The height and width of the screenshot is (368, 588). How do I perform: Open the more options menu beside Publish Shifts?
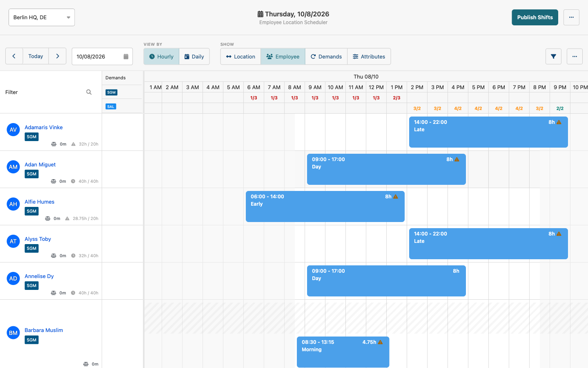pos(571,17)
